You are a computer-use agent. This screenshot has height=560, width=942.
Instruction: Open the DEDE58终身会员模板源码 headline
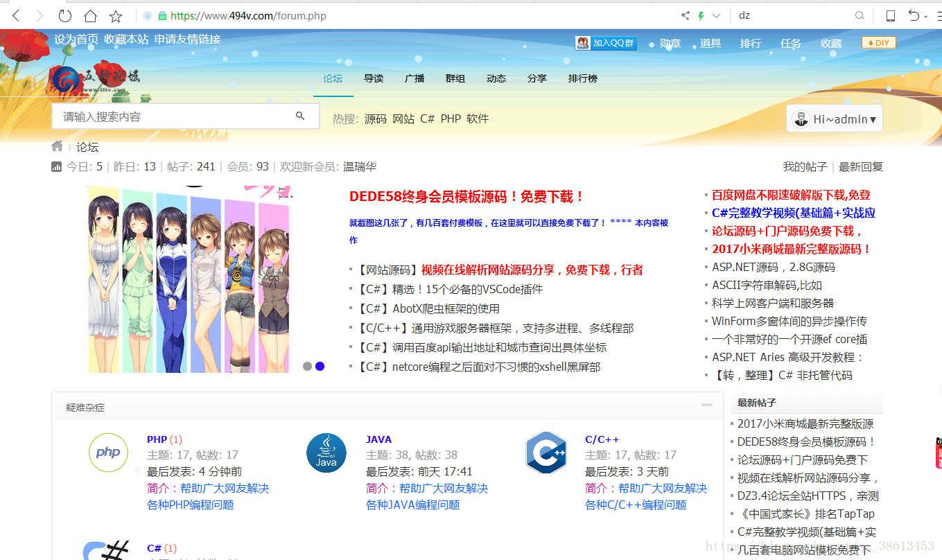(467, 196)
